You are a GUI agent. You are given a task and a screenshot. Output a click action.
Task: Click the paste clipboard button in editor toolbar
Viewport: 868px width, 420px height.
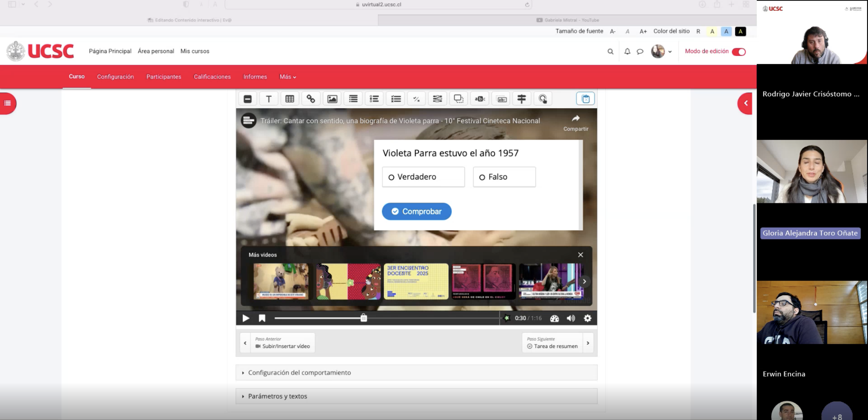pyautogui.click(x=585, y=99)
